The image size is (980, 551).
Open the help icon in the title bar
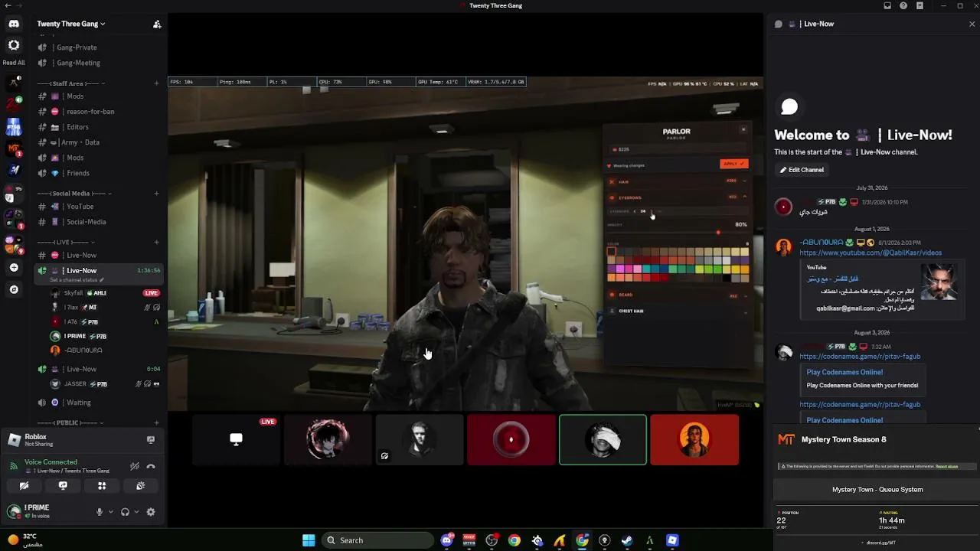coord(903,5)
